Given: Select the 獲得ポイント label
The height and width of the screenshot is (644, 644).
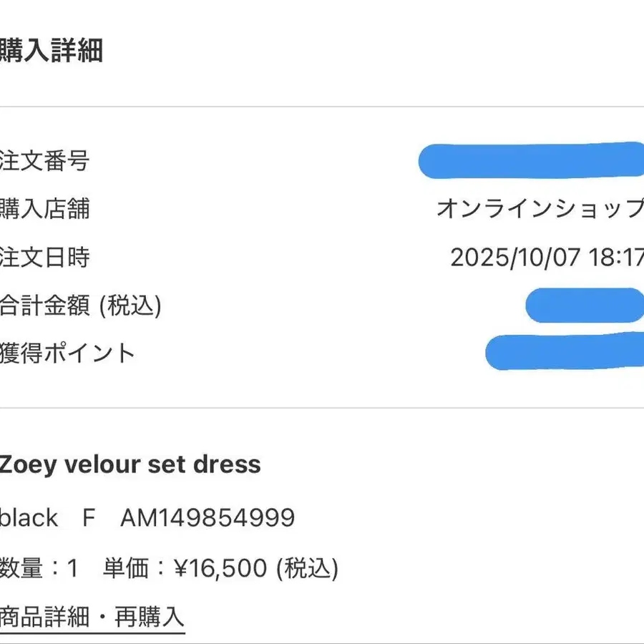Looking at the screenshot, I should (x=67, y=353).
